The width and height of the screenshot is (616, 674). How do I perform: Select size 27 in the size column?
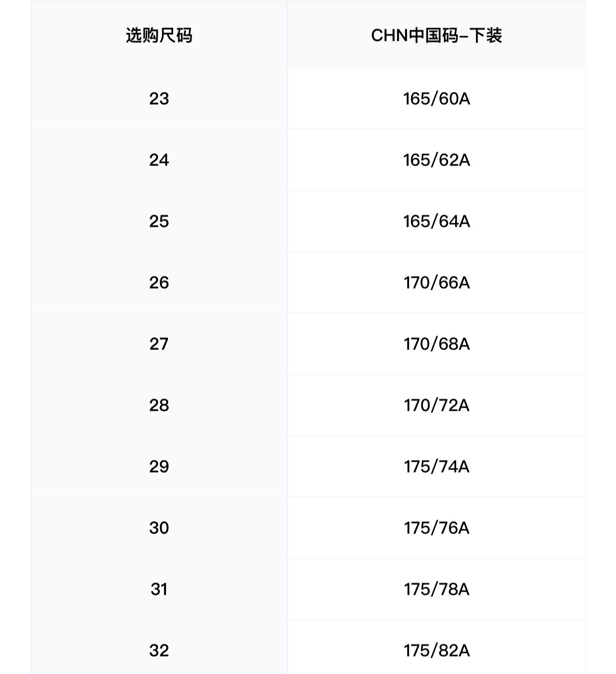(159, 344)
